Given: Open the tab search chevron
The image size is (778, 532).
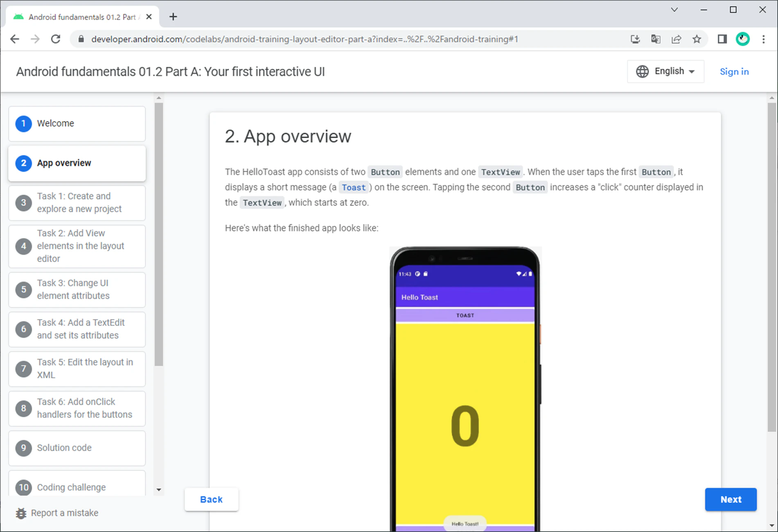Looking at the screenshot, I should pos(674,9).
